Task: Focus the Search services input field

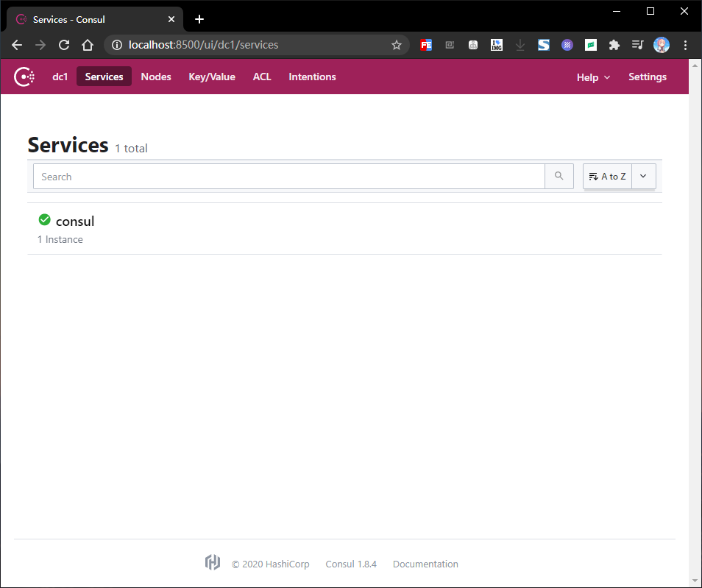Action: [x=288, y=176]
